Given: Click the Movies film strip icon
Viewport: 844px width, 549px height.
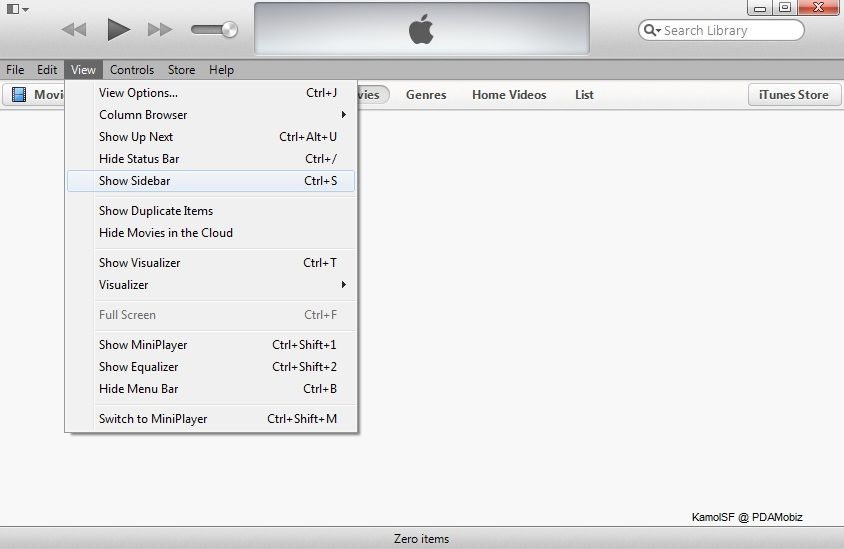Looking at the screenshot, I should click(19, 95).
